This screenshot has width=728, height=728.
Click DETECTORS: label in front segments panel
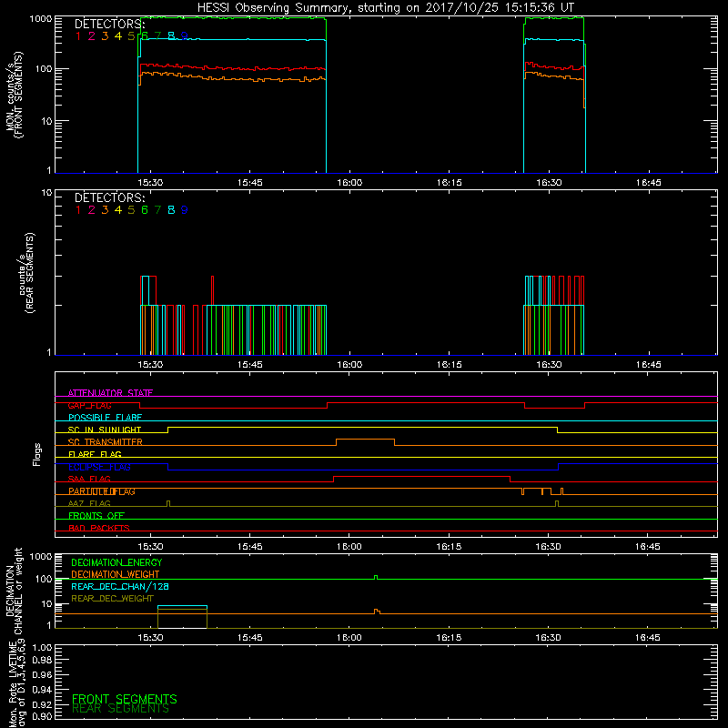click(110, 24)
